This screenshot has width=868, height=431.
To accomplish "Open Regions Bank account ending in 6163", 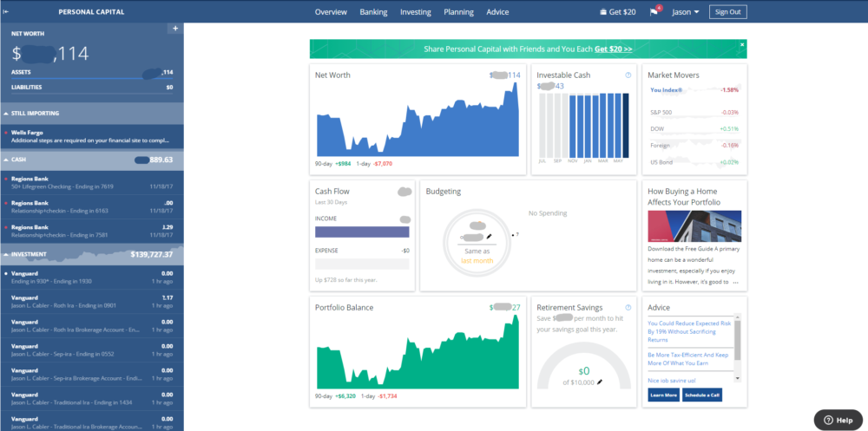I will click(92, 207).
